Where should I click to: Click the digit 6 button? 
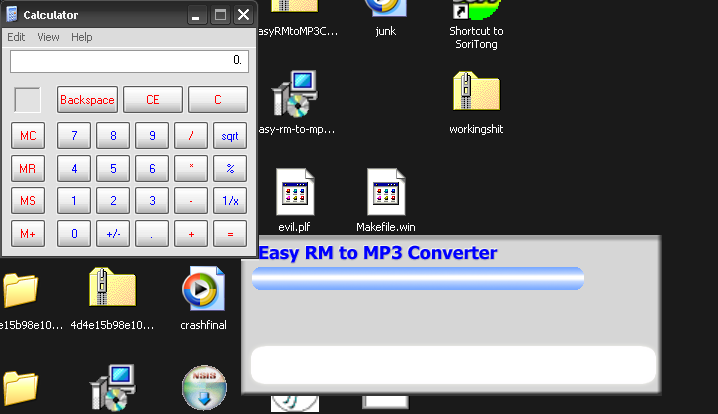(152, 169)
